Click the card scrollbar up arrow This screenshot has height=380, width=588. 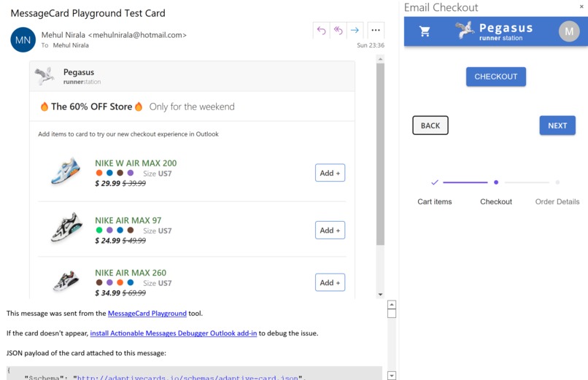(380, 59)
